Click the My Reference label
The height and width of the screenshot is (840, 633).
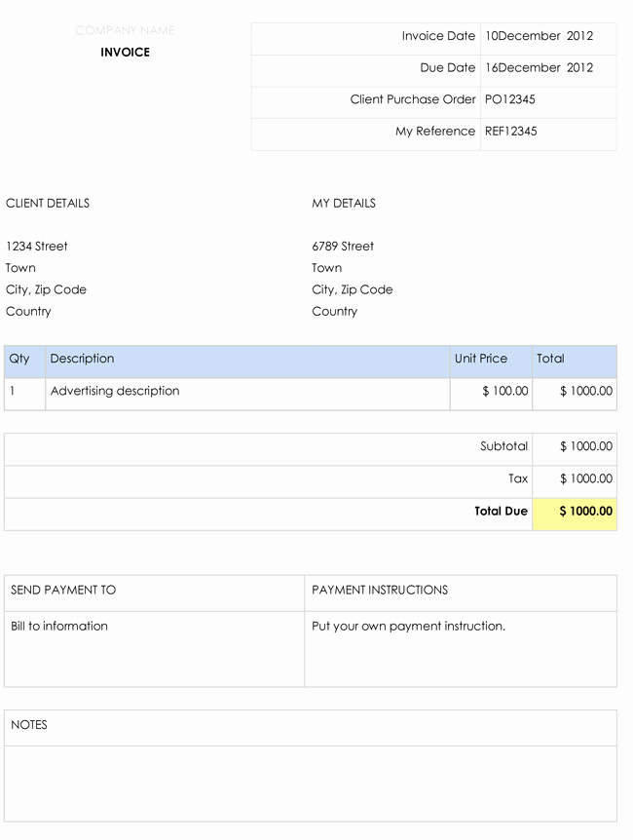coord(435,132)
